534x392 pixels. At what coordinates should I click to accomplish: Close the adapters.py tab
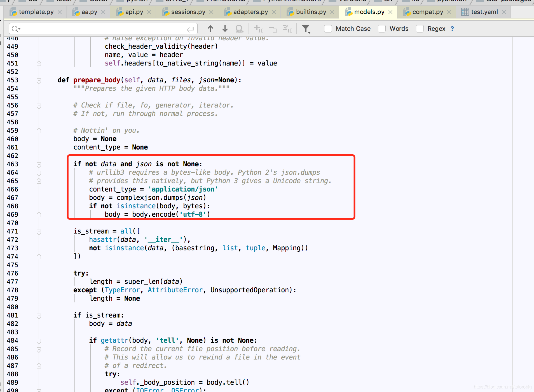click(274, 12)
